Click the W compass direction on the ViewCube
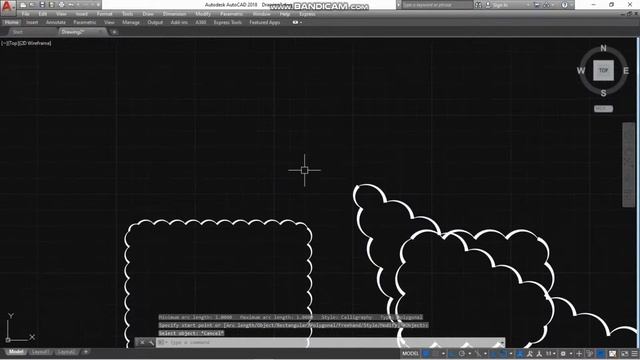Screen dimensions: 640x360 [x=581, y=71]
